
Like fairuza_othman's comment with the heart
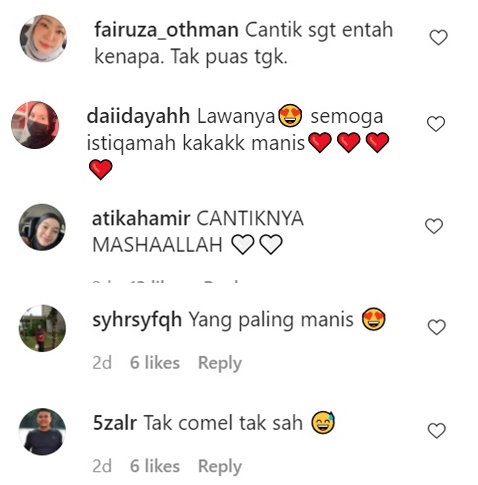438,37
